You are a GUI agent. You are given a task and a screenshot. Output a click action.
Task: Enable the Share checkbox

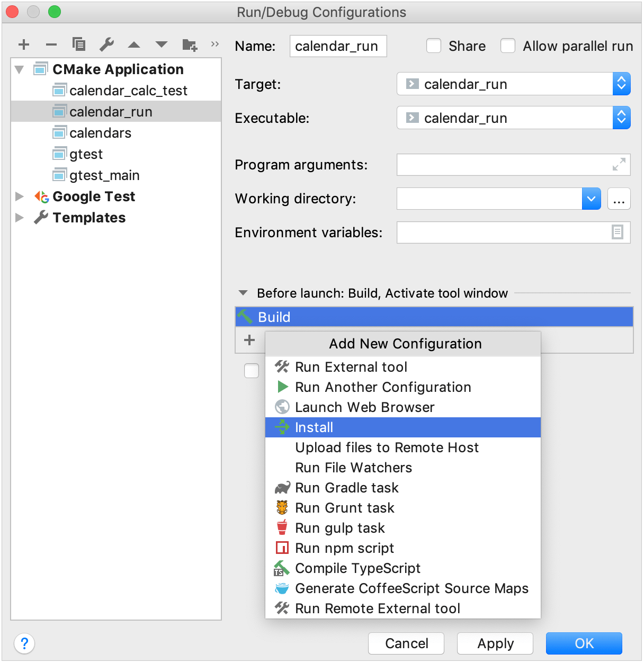(x=434, y=46)
